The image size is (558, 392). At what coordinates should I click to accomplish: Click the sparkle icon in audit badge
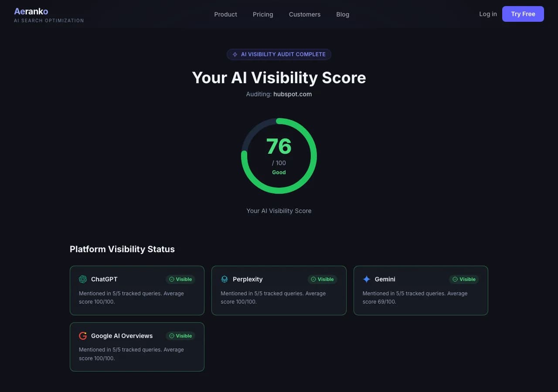click(x=235, y=54)
